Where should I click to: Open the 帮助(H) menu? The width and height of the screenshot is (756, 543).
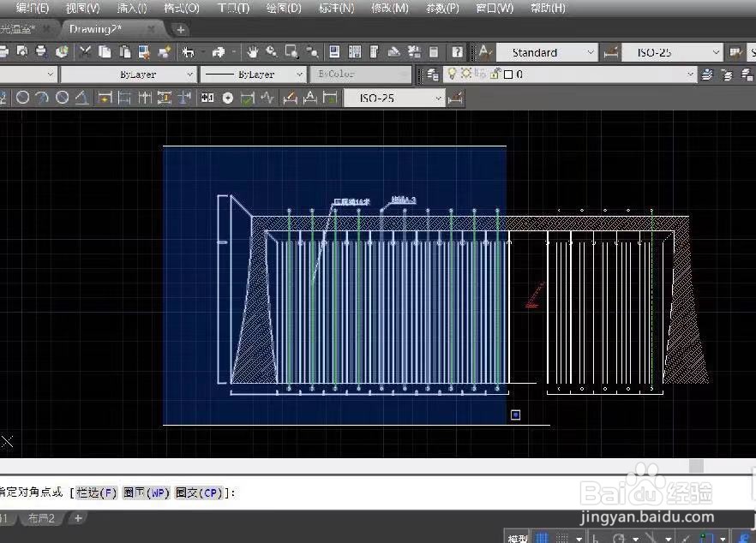pyautogui.click(x=548, y=8)
